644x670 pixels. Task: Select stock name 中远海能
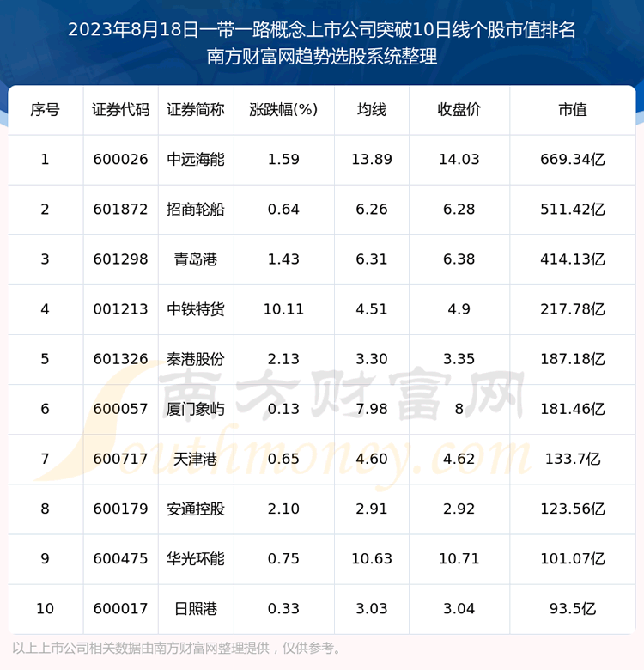pos(196,160)
